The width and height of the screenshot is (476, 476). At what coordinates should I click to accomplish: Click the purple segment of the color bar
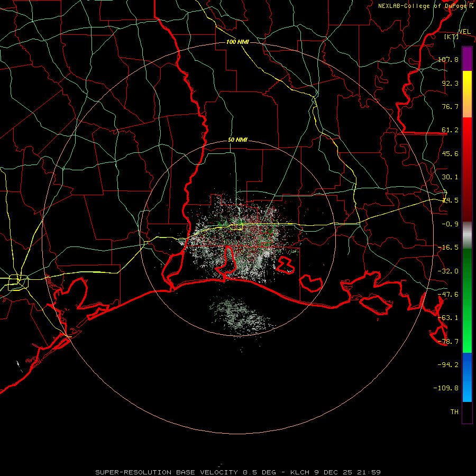[x=467, y=59]
